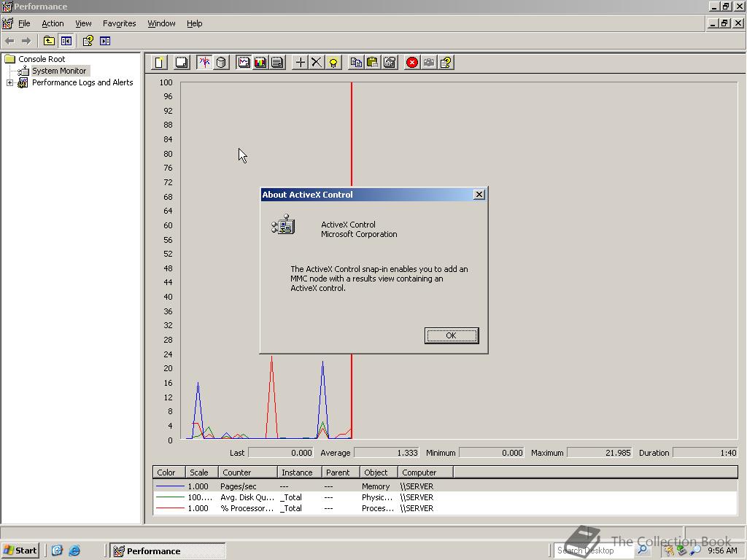Click the Paste Counter List icon
The width and height of the screenshot is (747, 560).
[373, 63]
